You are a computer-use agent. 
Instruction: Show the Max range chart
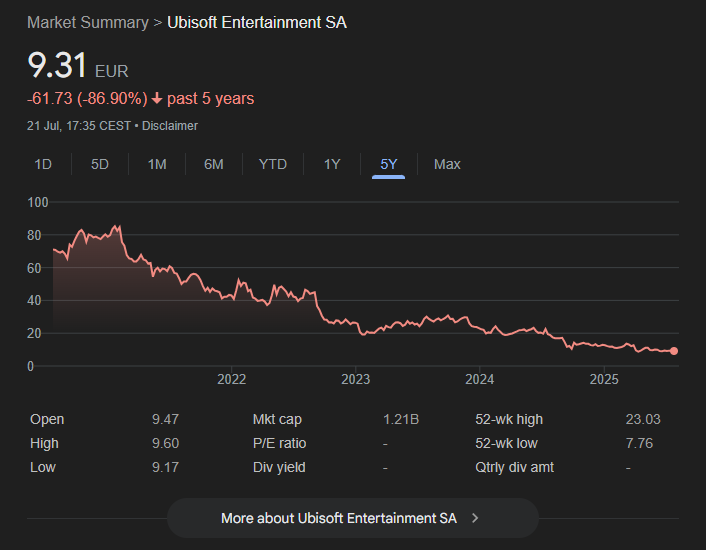click(x=447, y=164)
